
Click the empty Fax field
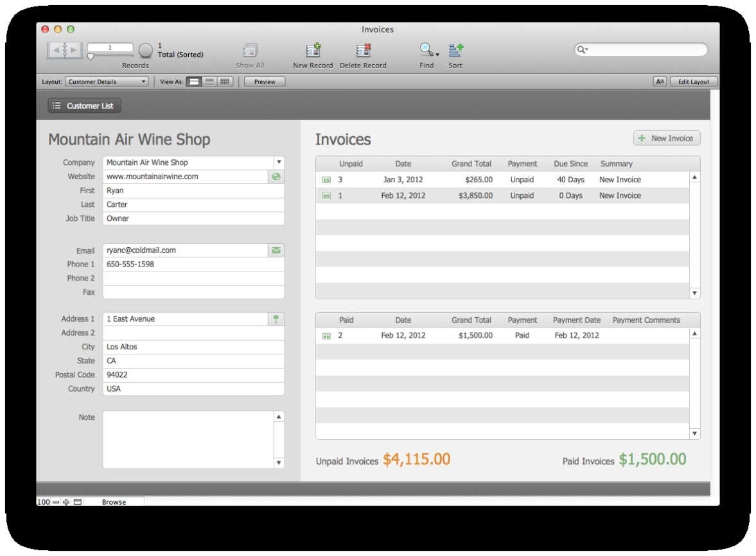193,293
